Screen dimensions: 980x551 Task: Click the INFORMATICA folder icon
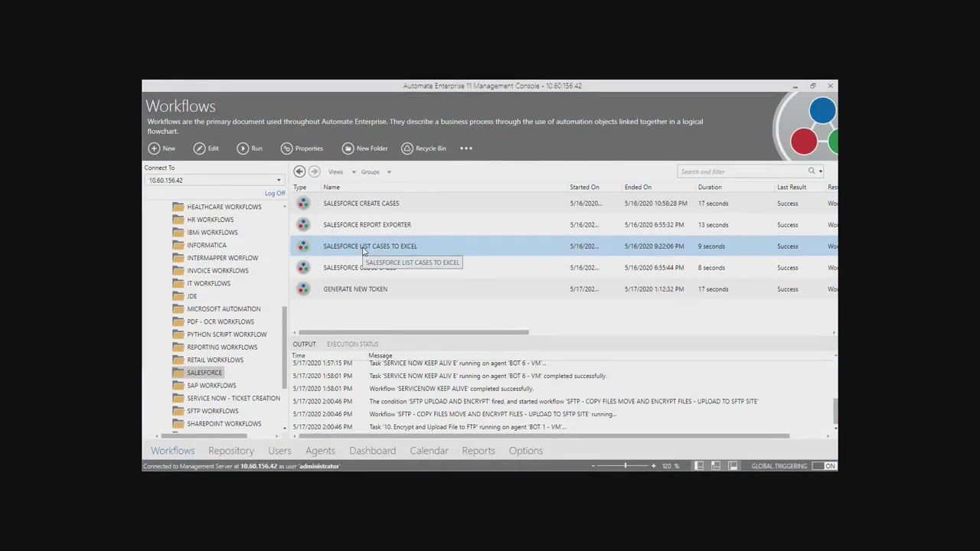click(x=178, y=245)
